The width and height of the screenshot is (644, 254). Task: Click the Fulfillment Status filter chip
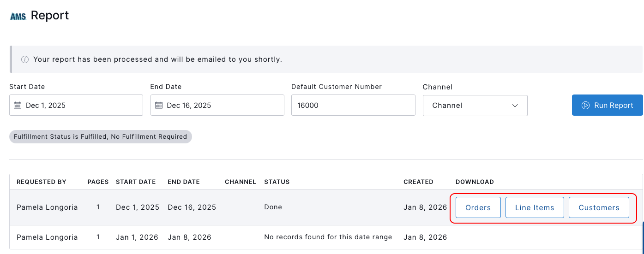click(x=100, y=136)
